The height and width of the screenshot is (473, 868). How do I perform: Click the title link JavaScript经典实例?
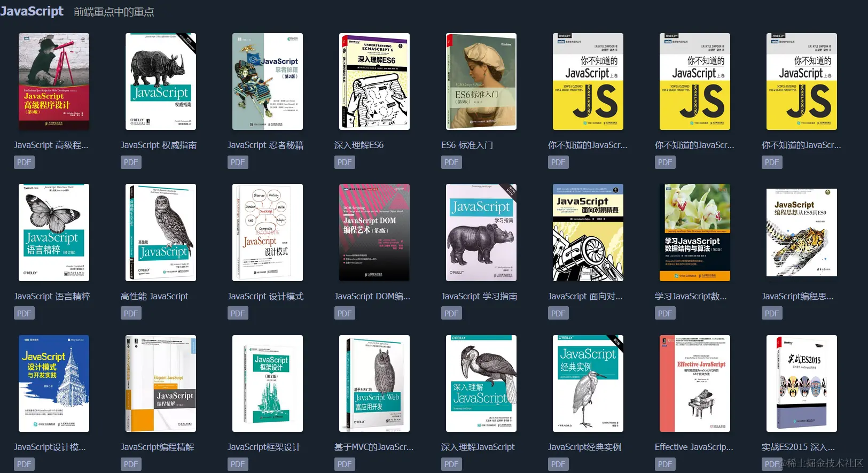pyautogui.click(x=585, y=447)
